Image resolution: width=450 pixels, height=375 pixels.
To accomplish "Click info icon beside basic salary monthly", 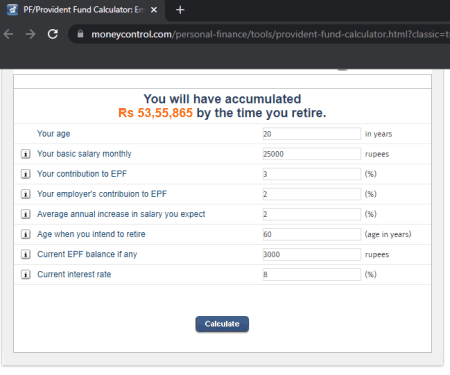I will point(26,154).
